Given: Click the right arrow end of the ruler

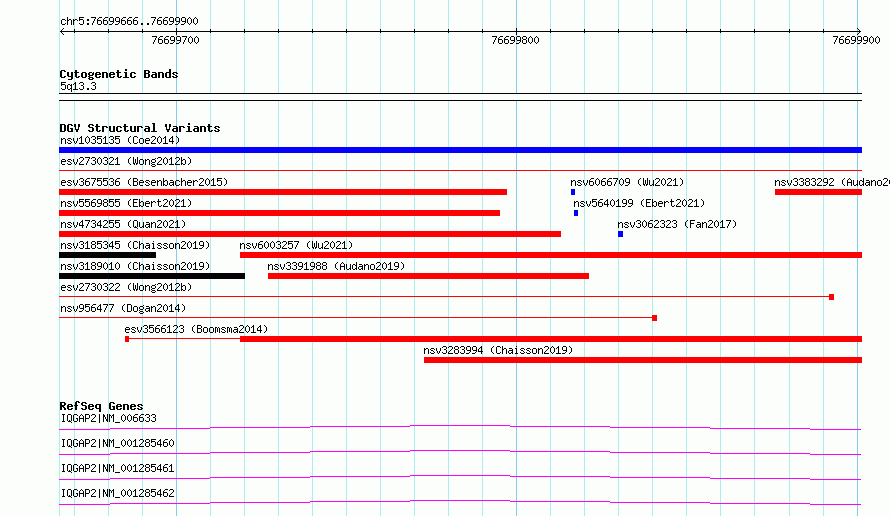Looking at the screenshot, I should 859,31.
